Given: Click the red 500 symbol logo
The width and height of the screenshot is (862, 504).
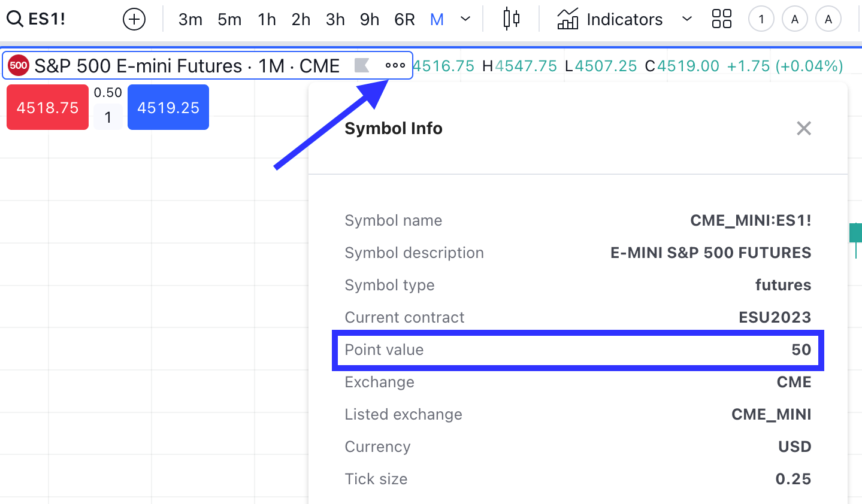Looking at the screenshot, I should (x=19, y=65).
